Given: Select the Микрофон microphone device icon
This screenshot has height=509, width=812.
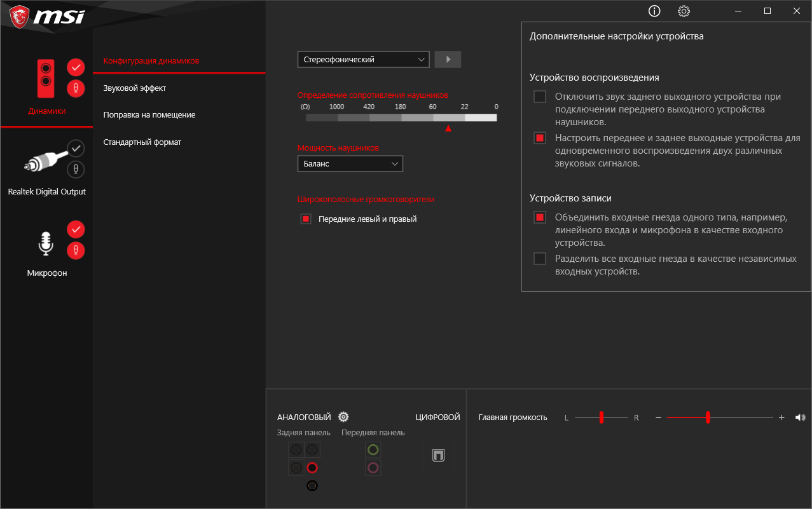Looking at the screenshot, I should (45, 244).
